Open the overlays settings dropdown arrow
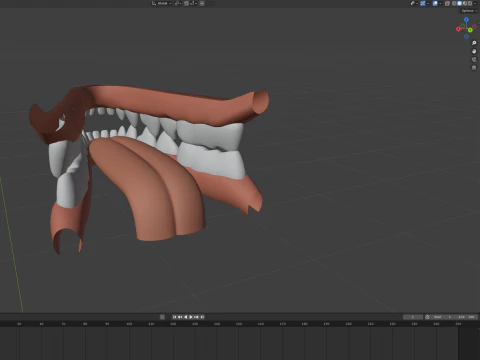 pyautogui.click(x=440, y=3)
